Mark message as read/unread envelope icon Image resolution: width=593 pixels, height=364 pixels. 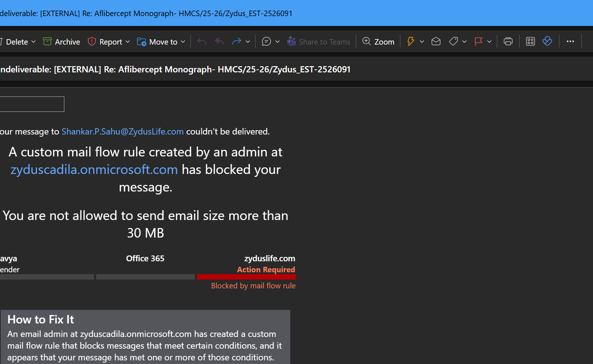point(436,42)
